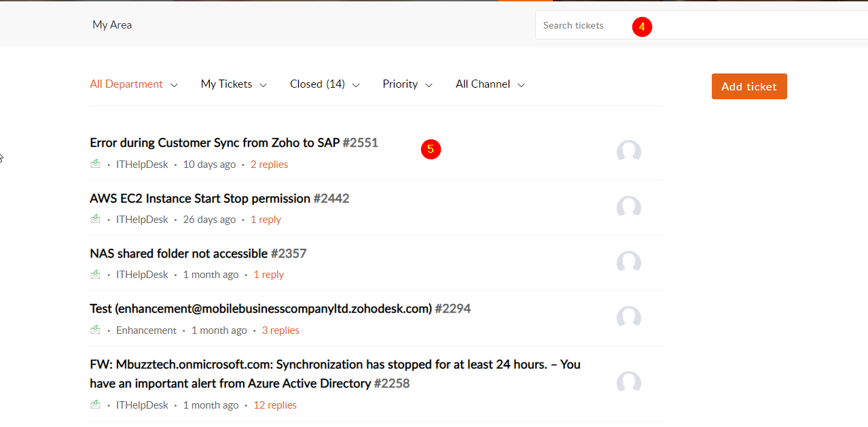Click 2 replies on ticket #2551
This screenshot has width=868, height=427.
pos(269,165)
